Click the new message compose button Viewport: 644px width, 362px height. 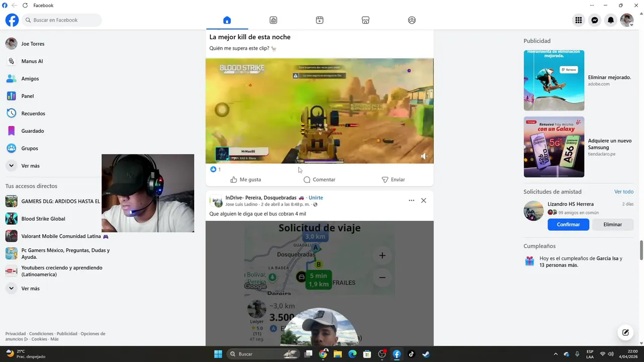(625, 332)
